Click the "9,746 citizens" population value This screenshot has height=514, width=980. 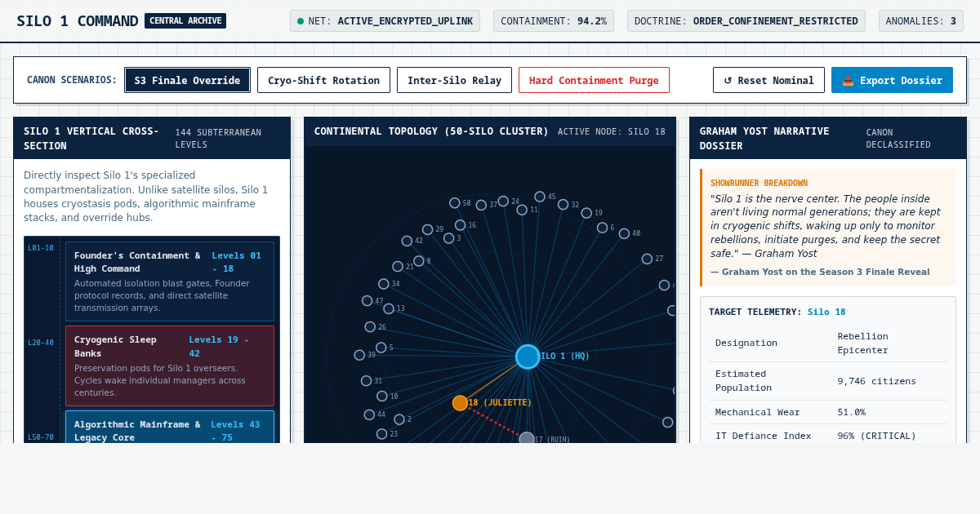pos(876,381)
